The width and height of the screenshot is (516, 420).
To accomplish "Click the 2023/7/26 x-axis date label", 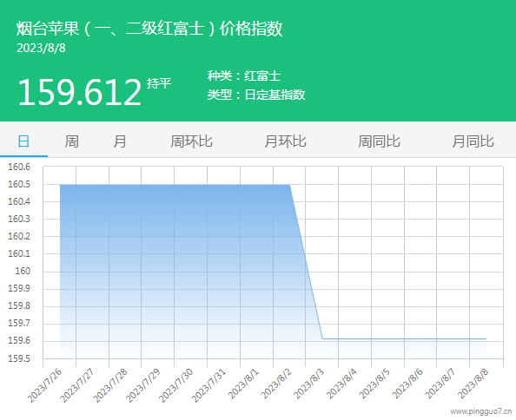I will (x=45, y=386).
